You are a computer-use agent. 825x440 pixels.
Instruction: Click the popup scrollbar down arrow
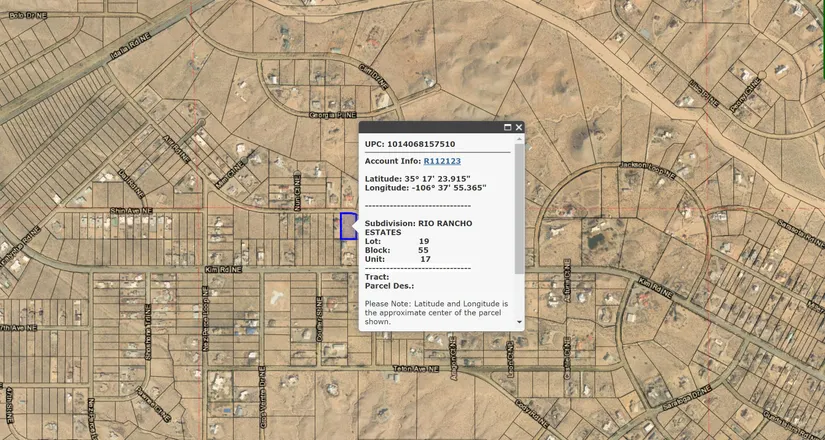pos(519,322)
